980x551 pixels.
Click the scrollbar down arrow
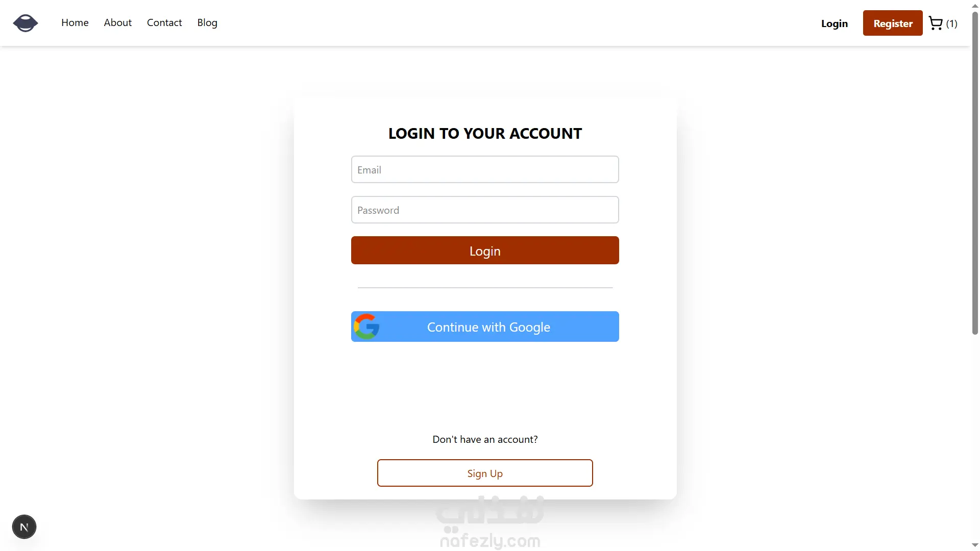pos(975,545)
